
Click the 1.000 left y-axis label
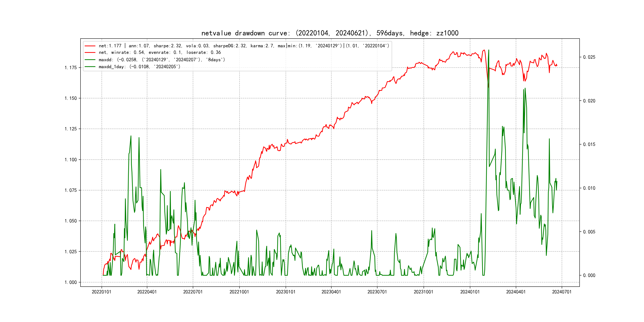point(71,282)
